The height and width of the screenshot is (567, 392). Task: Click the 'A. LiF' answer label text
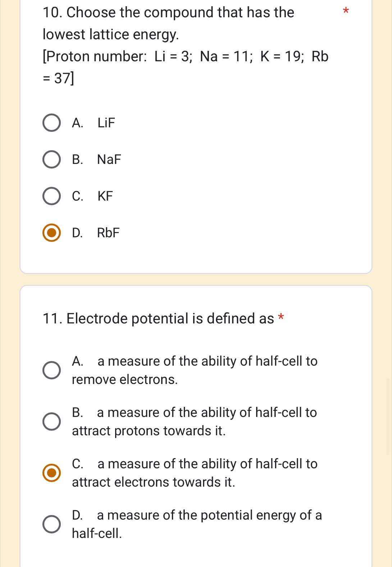click(94, 123)
